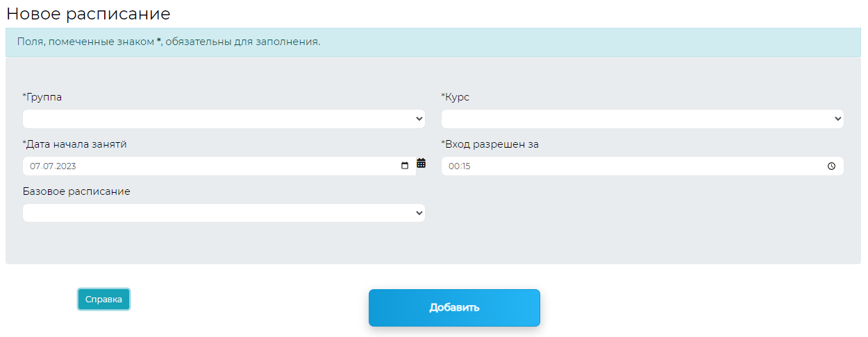Screen dimensions: 868x337
Task: Click the Новое расписание page heading
Action: [x=88, y=13]
